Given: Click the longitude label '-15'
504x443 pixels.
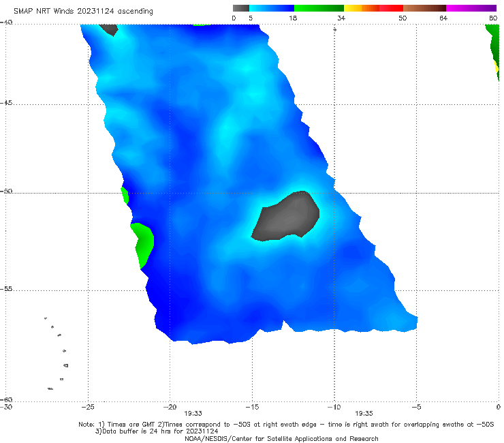Looking at the screenshot, I should click(x=252, y=407).
